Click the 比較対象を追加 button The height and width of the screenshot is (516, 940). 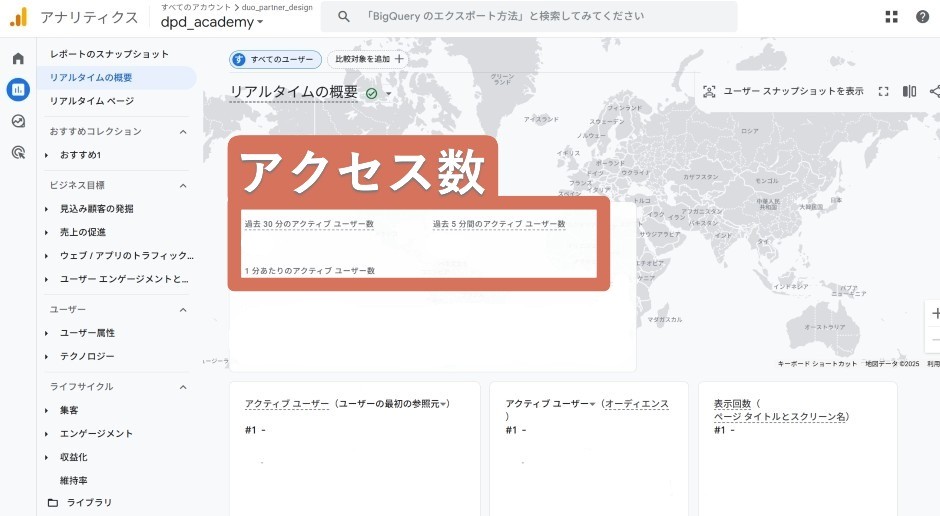368,60
